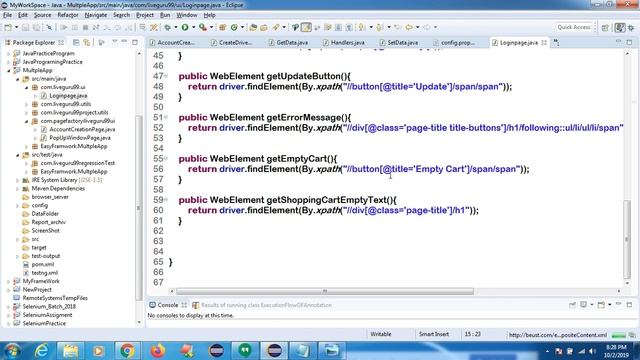Viewport: 640px width, 360px height.
Task: Collapse the MultpleApp project node
Action: [9, 70]
